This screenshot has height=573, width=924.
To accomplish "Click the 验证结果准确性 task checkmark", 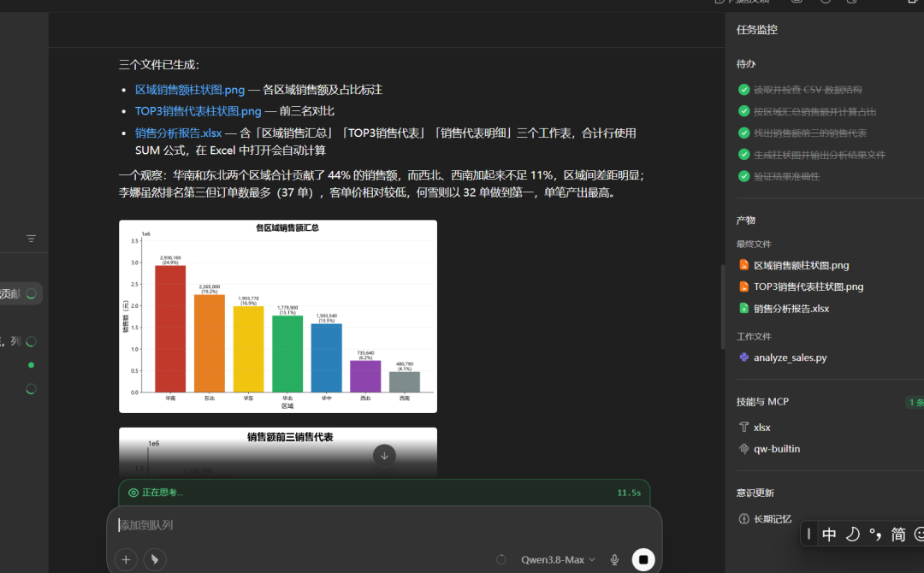I will (x=743, y=176).
